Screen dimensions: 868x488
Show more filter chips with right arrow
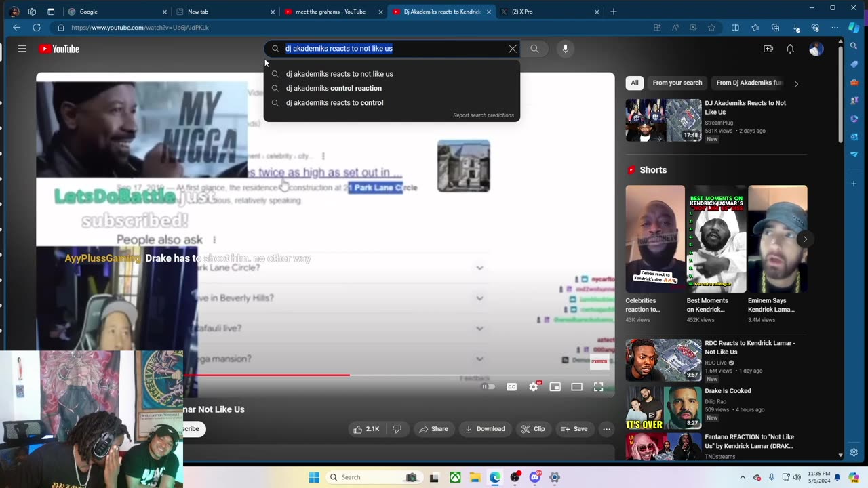tap(796, 83)
